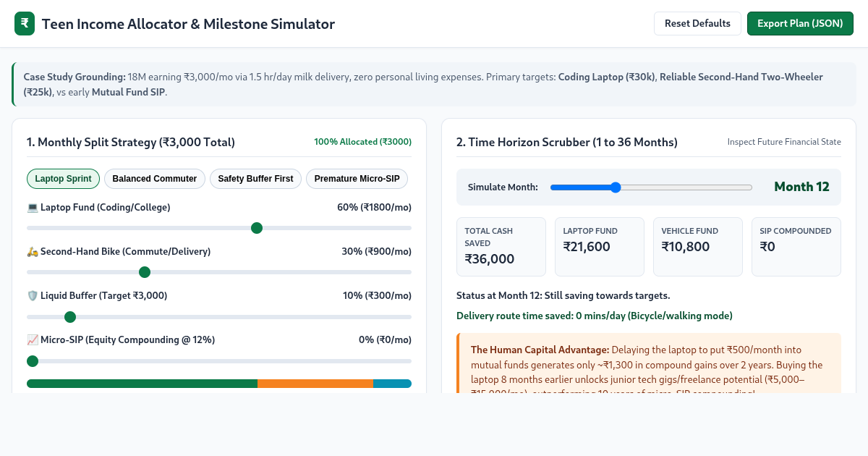Choose the Safety Buffer First preset
Screen dimensions: 868x456
coord(255,179)
